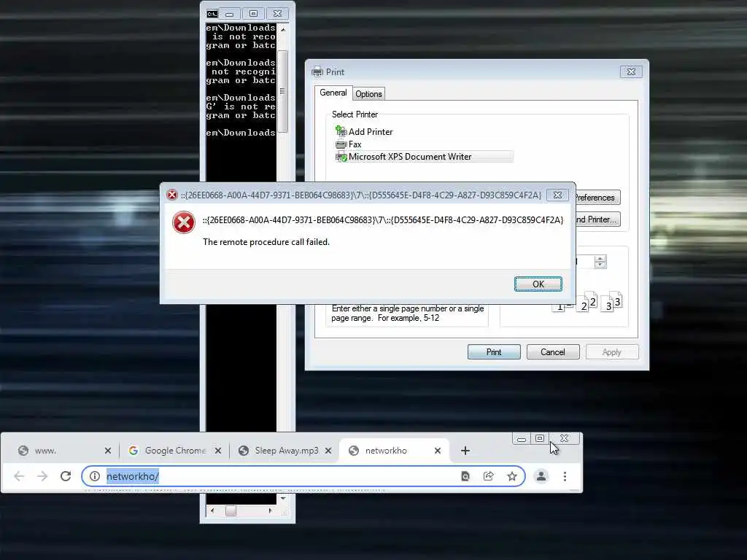Select the networkho browser tab
Screen dimensions: 747x560
click(393, 451)
